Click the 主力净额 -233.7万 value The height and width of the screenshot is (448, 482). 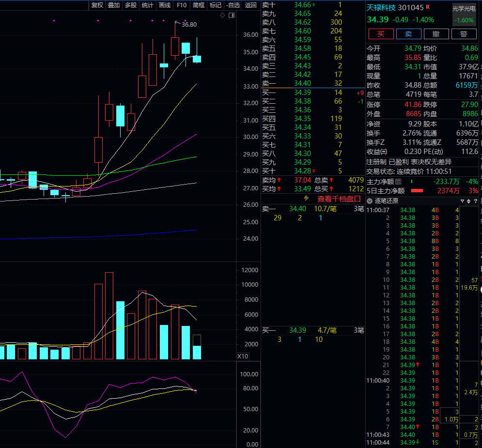(446, 182)
